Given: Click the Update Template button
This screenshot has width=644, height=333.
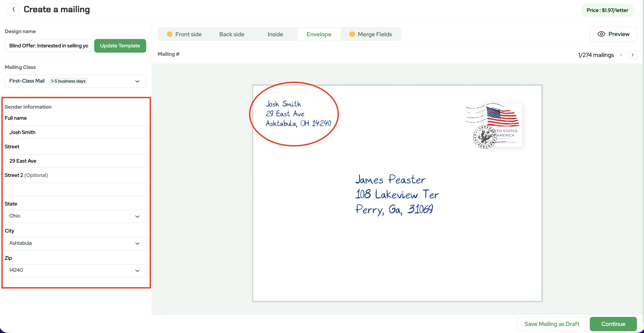Looking at the screenshot, I should click(x=120, y=46).
